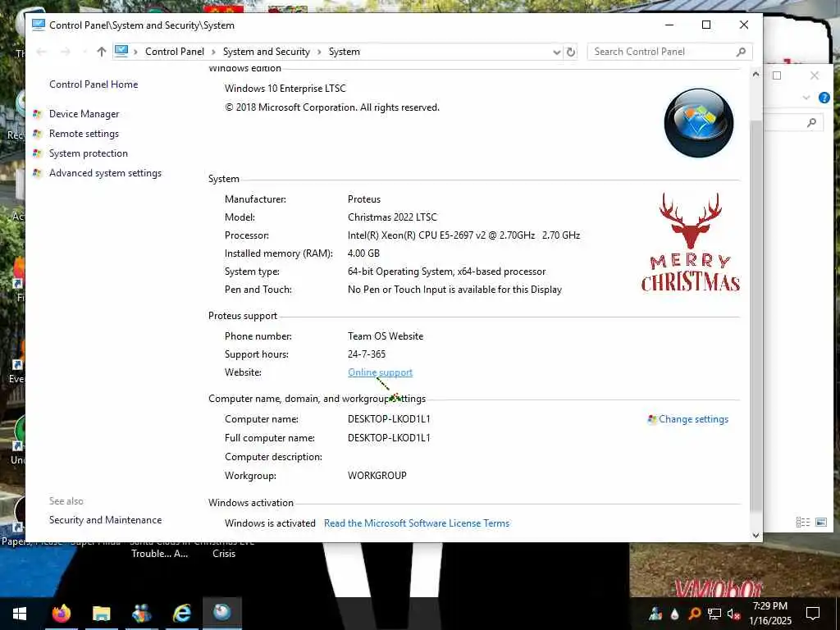Select the Christmas 2022 LTSC model text
Image resolution: width=840 pixels, height=630 pixels.
(x=393, y=217)
